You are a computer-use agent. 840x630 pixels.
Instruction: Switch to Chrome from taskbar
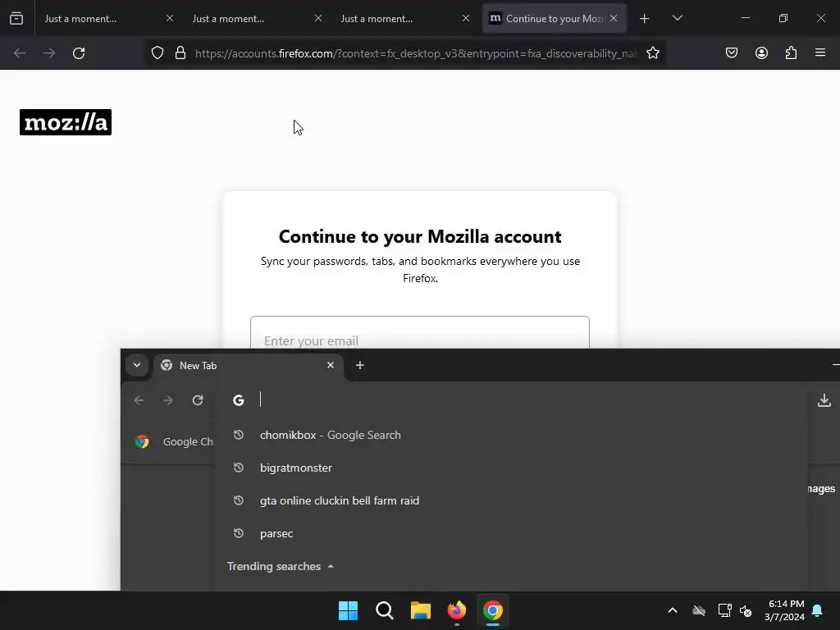[x=493, y=610]
